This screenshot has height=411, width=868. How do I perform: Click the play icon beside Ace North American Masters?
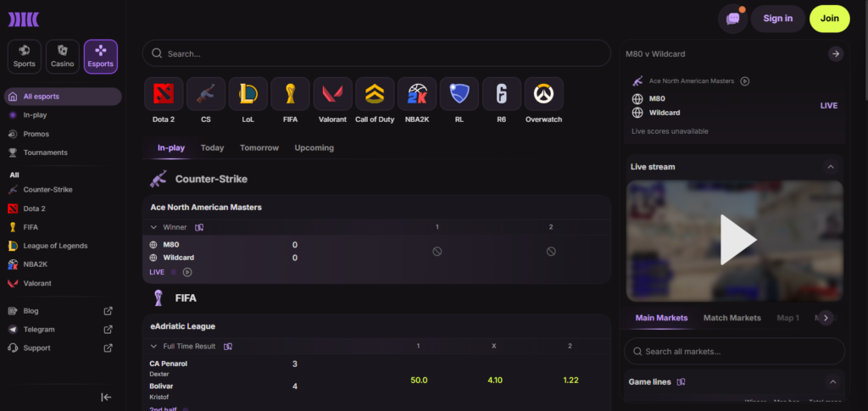[745, 81]
